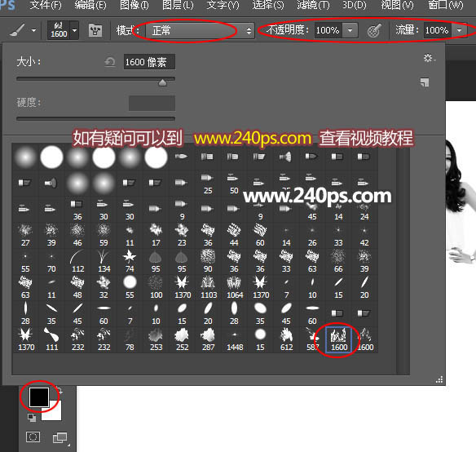This screenshot has width=476, height=452.
Task: Click the 1600 像素 size field
Action: pos(149,62)
